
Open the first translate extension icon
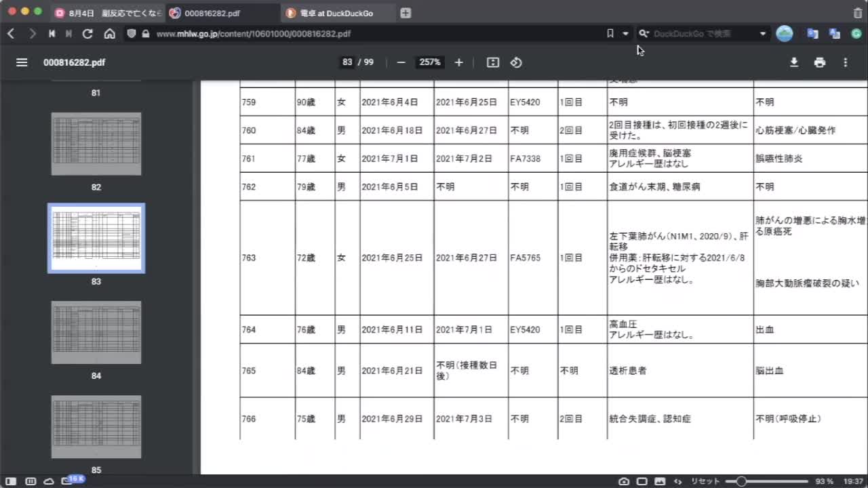pyautogui.click(x=812, y=33)
